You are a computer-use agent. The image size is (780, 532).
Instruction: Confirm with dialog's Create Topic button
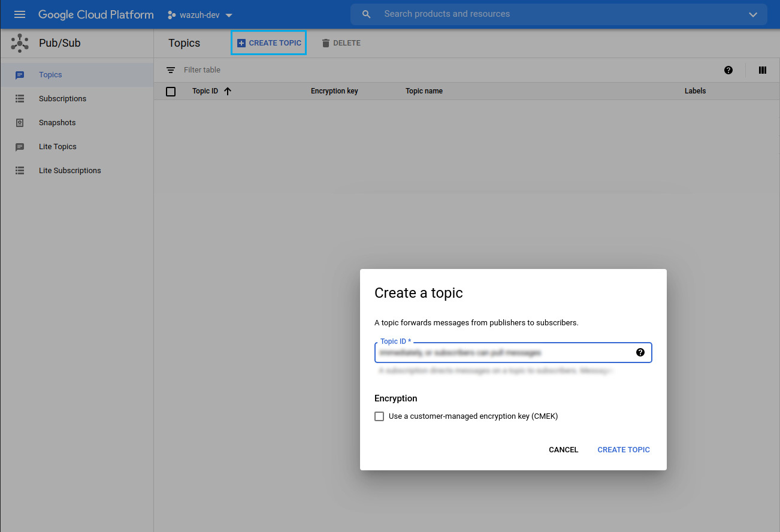click(x=623, y=450)
